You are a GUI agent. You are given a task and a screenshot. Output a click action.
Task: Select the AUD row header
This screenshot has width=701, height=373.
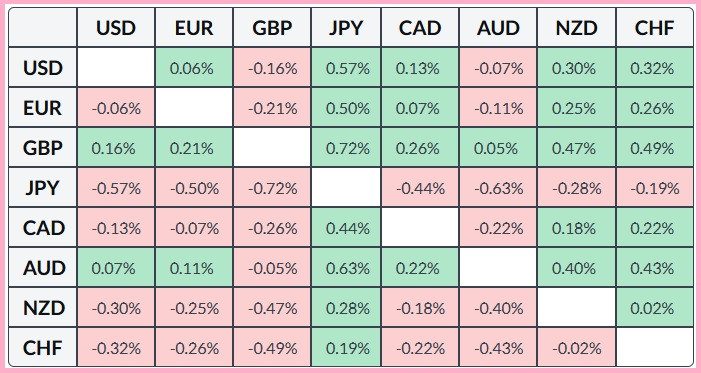43,268
